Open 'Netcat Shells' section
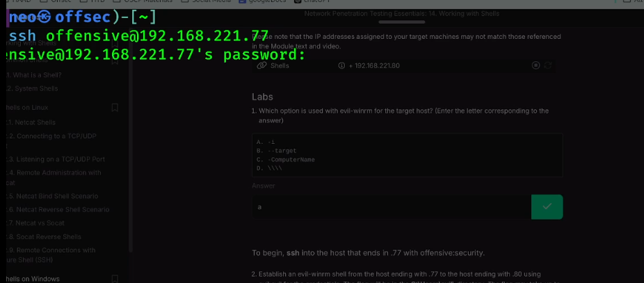Screen dimensions: 644x283 point(31,122)
